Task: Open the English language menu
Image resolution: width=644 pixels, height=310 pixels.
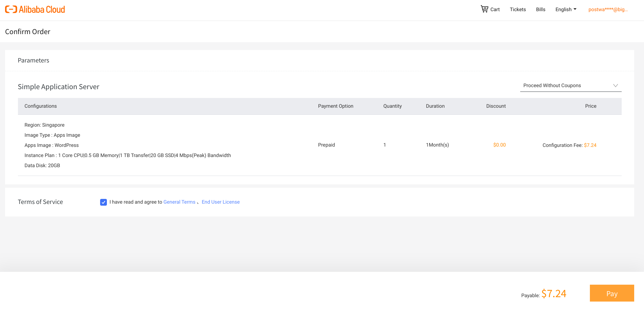Action: click(563, 9)
